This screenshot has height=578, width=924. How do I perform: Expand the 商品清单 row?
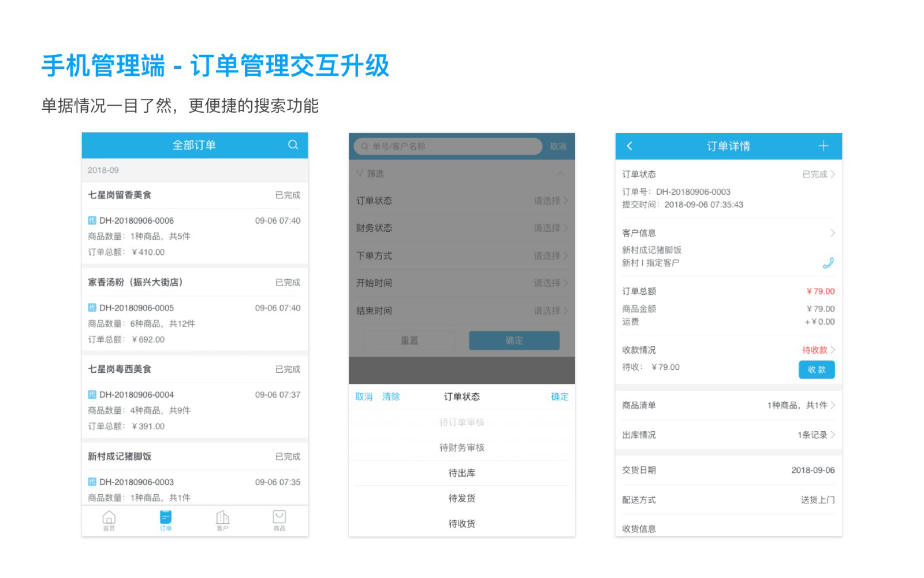pos(728,406)
